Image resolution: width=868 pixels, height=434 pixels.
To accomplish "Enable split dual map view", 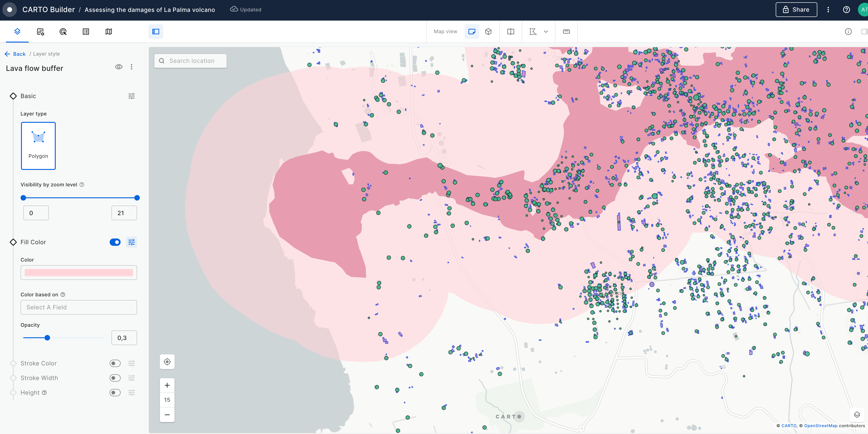I will 511,31.
